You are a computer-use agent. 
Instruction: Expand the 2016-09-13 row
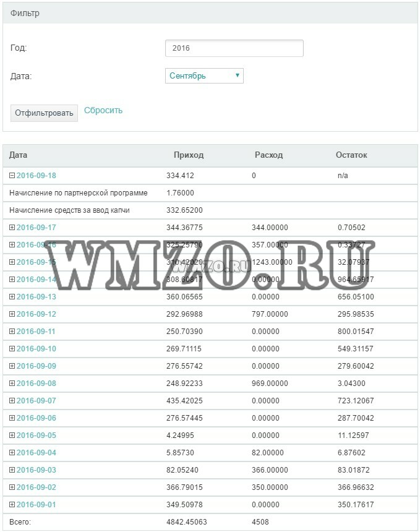coord(12,296)
